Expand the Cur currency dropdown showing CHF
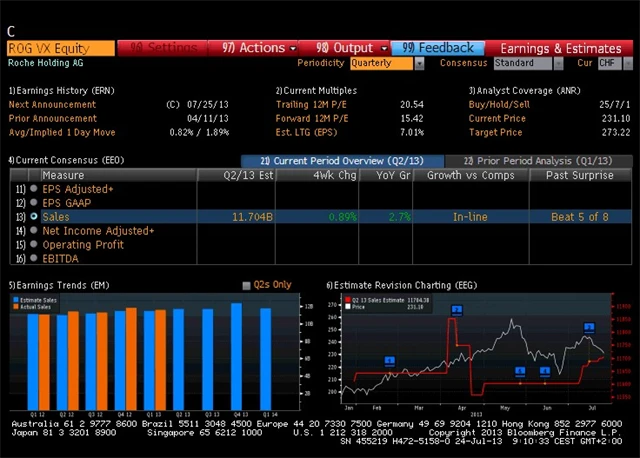 [610, 63]
